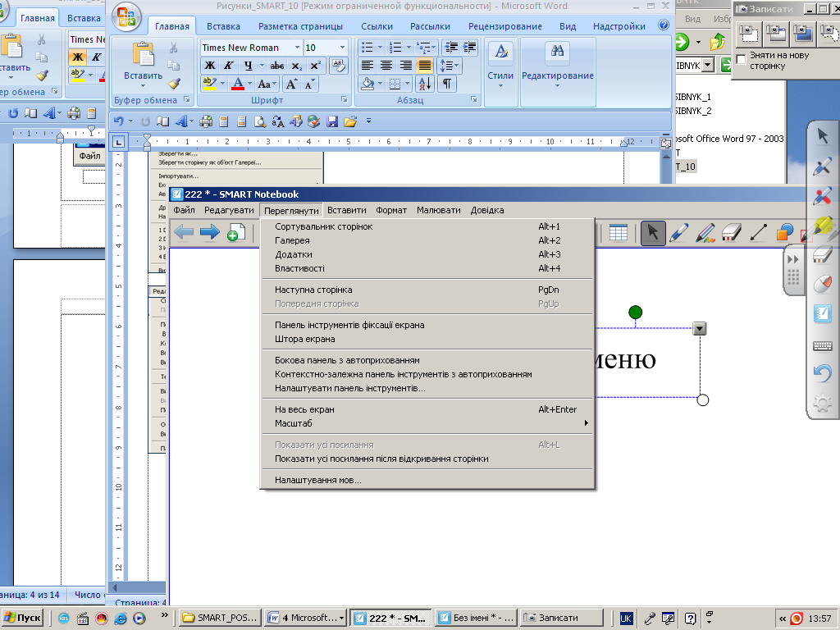Open Word Help question mark icon
The width and height of the screenshot is (840, 630).
coord(663,25)
